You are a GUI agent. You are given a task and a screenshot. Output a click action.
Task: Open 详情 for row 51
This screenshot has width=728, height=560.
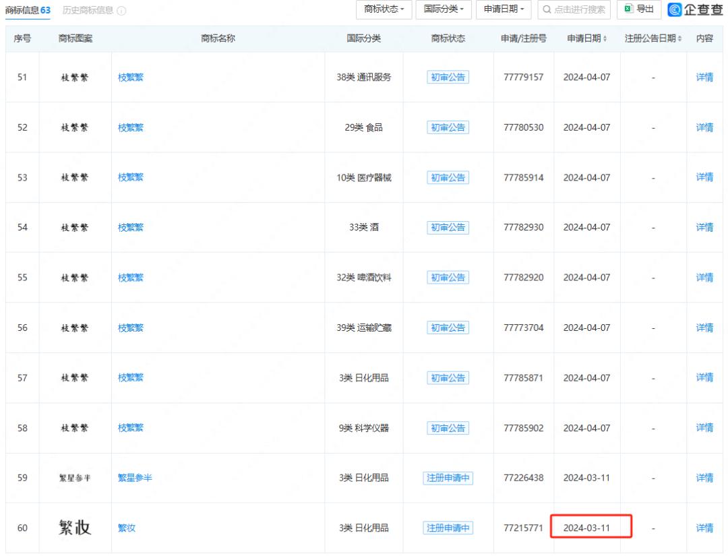coord(704,77)
